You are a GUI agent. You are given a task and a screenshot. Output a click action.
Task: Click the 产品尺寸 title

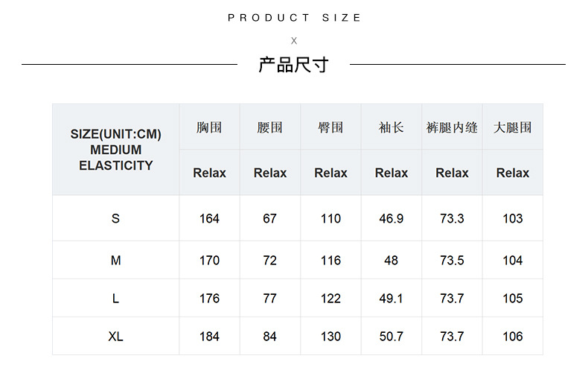(293, 65)
